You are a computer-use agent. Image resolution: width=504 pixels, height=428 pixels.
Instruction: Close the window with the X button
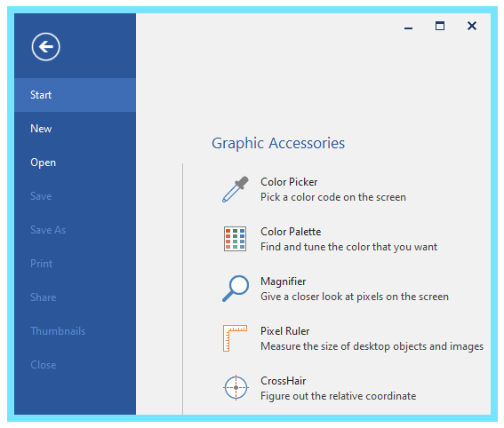[x=472, y=26]
